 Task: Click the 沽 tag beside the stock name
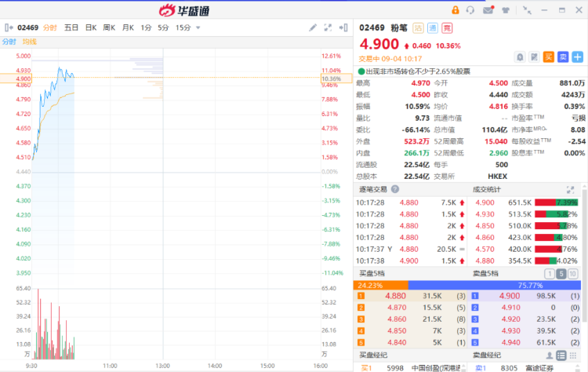tap(418, 28)
